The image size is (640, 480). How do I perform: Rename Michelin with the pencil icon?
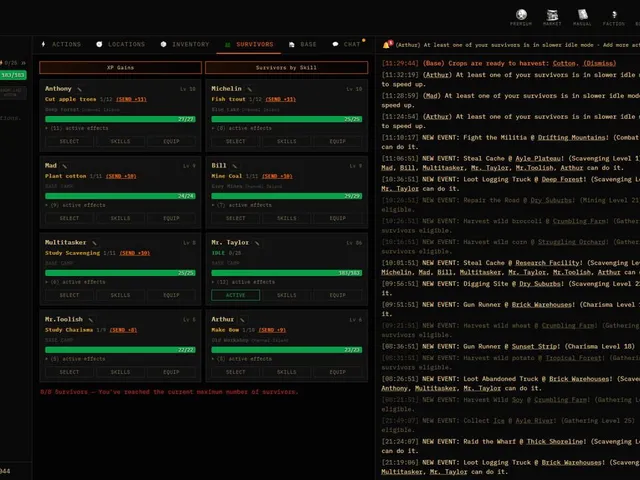point(249,89)
